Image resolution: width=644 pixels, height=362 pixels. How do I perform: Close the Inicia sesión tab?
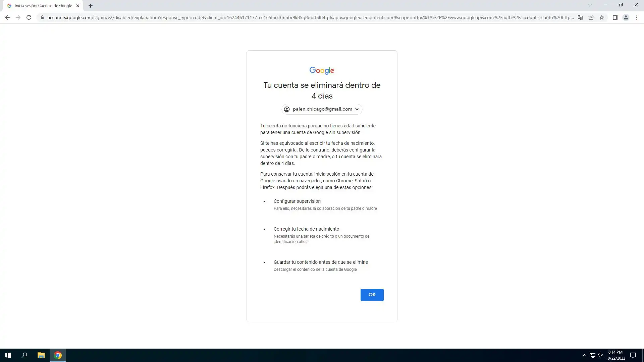[78, 6]
